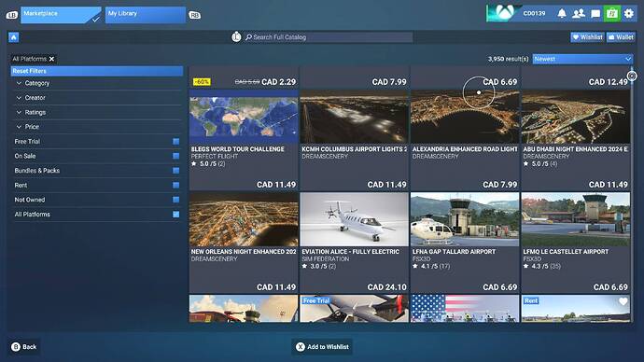Click the CAD 2.29 sale price
This screenshot has height=362, width=644.
point(278,82)
